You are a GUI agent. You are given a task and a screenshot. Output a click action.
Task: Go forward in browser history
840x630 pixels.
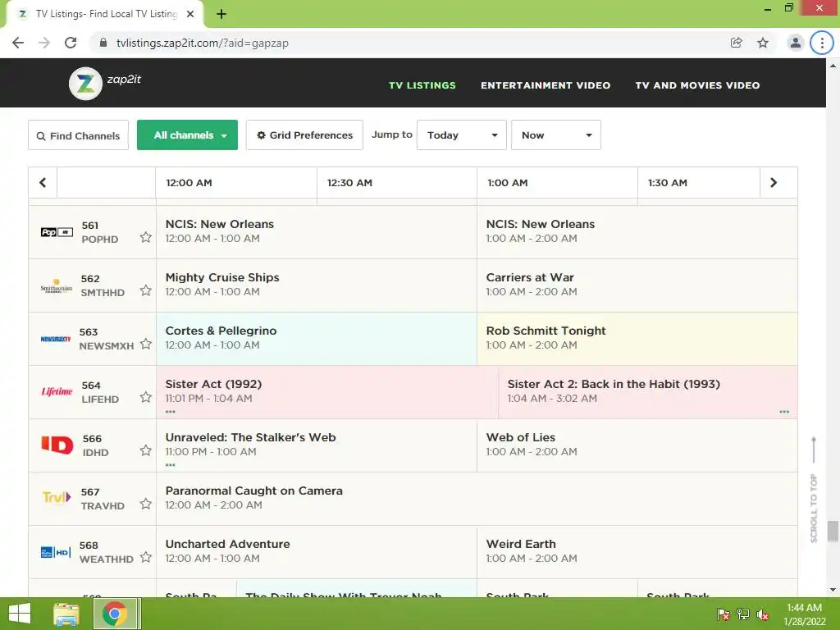pyautogui.click(x=44, y=43)
